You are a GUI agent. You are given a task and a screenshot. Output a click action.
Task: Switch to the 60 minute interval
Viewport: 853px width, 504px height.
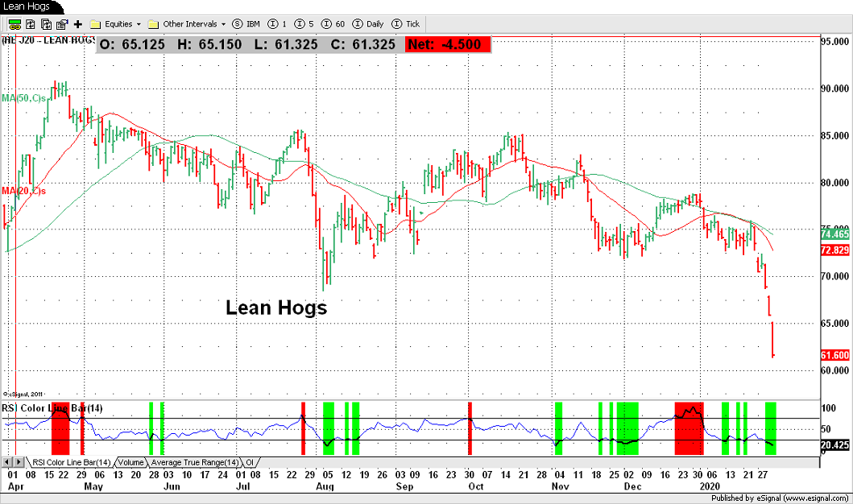tap(333, 24)
